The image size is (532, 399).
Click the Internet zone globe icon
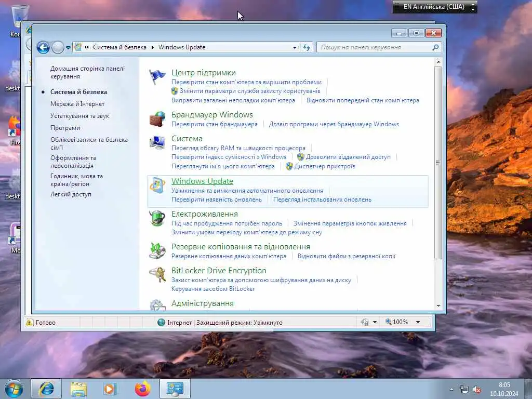(162, 322)
